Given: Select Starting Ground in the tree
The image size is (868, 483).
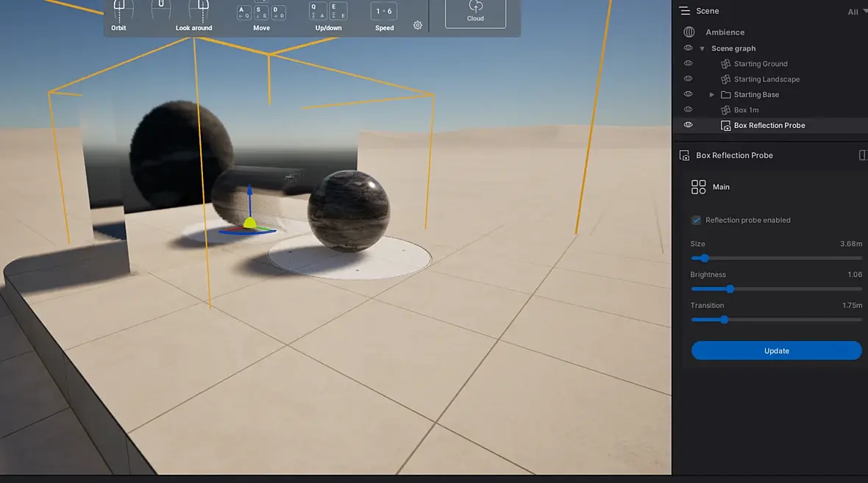Looking at the screenshot, I should click(761, 64).
